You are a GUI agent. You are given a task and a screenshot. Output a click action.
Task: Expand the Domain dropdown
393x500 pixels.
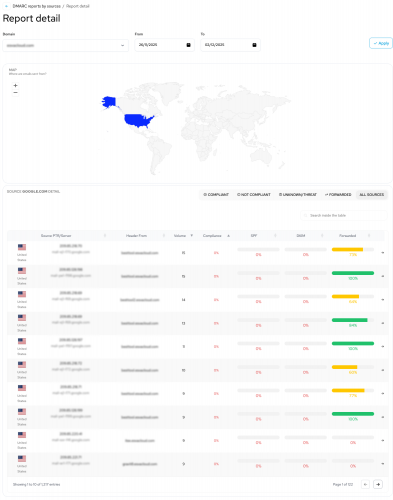[66, 45]
